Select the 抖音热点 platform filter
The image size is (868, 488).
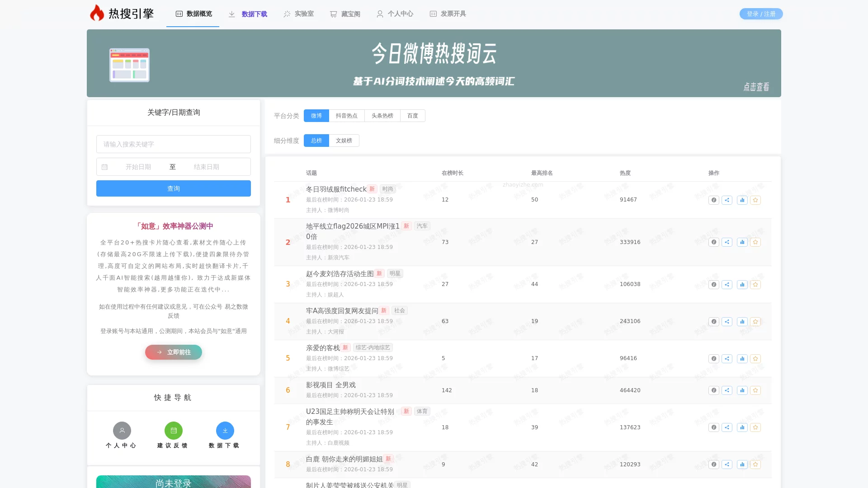pos(346,116)
